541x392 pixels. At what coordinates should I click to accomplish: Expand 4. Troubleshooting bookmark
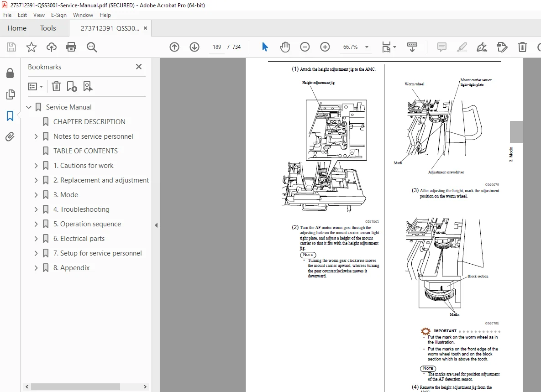coord(36,209)
